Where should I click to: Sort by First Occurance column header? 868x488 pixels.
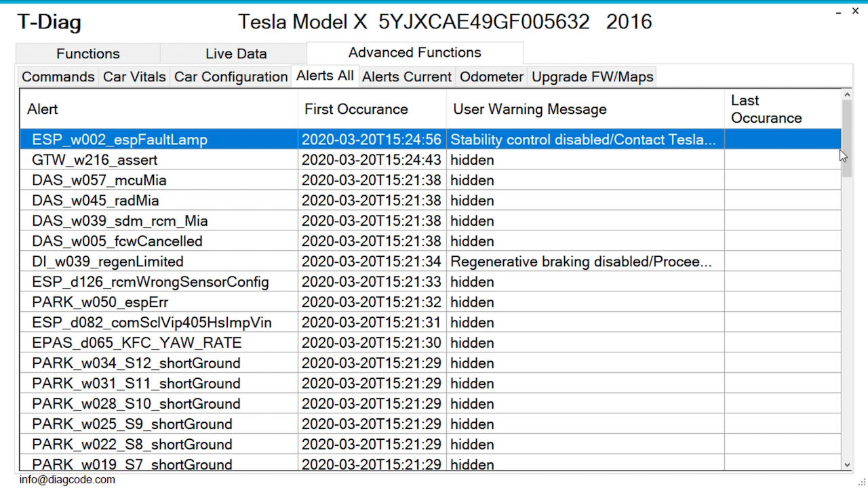click(372, 109)
